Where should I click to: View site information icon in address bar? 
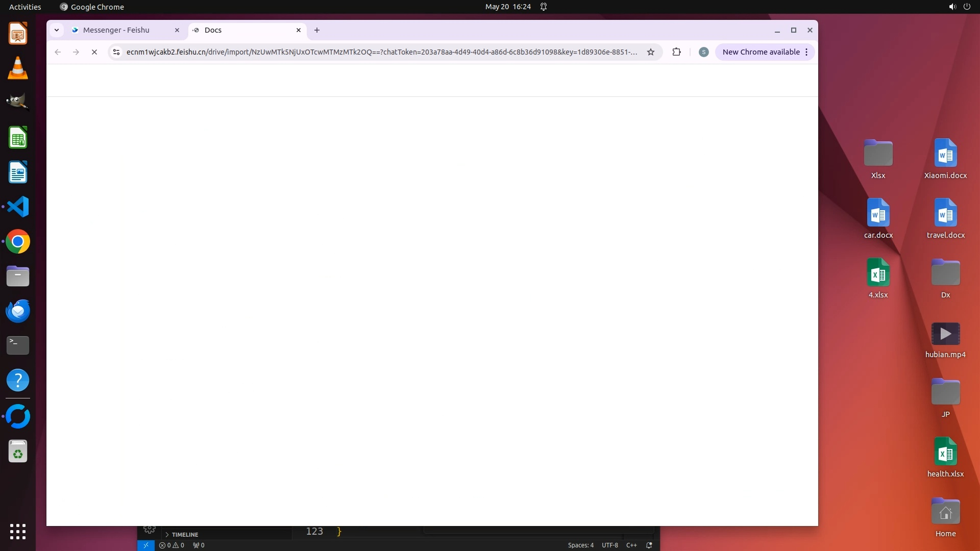point(116,52)
